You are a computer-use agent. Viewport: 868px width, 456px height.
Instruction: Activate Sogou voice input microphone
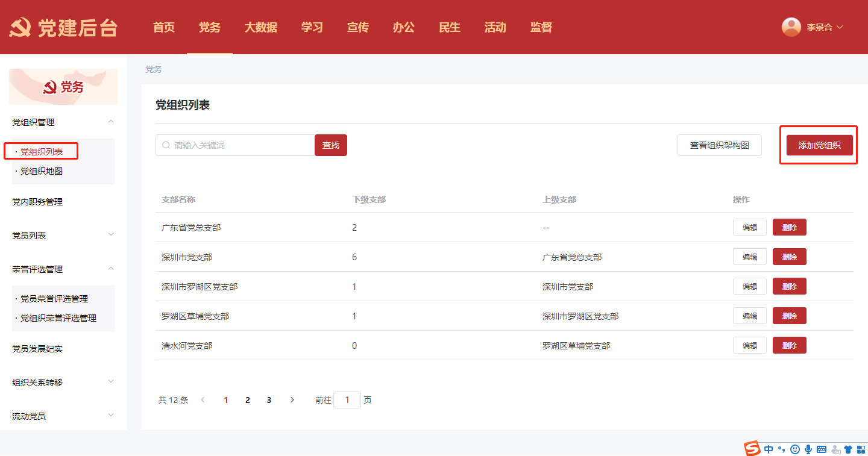pos(808,449)
